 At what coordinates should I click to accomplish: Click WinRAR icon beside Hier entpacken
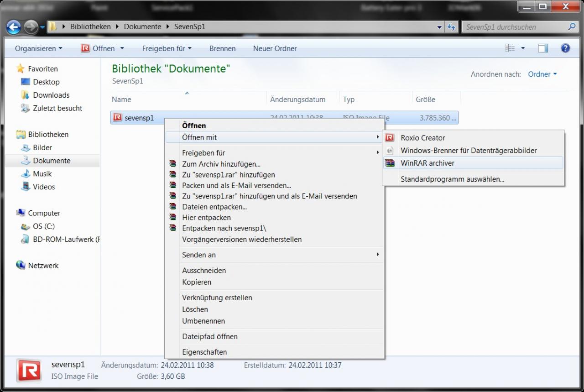click(172, 218)
